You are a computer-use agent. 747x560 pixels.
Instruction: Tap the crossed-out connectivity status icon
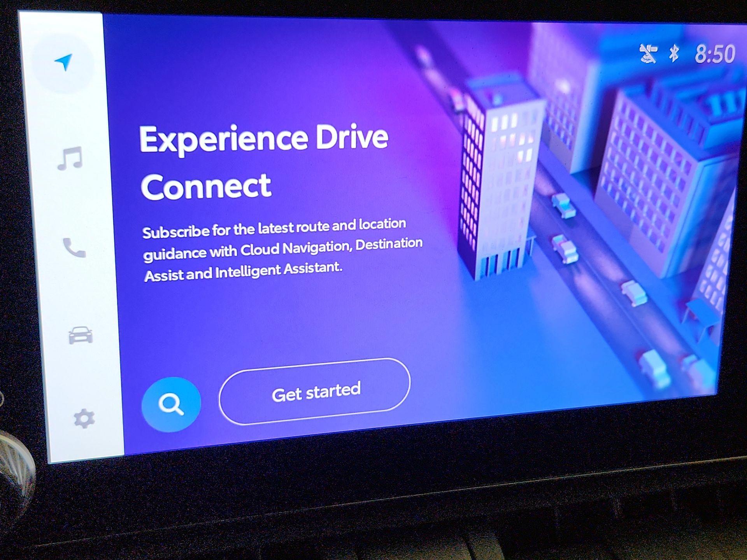[648, 53]
